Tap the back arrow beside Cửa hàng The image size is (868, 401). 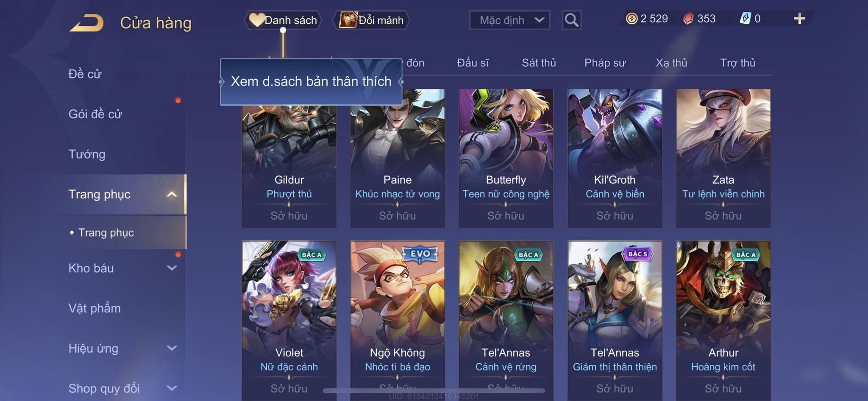click(x=87, y=23)
